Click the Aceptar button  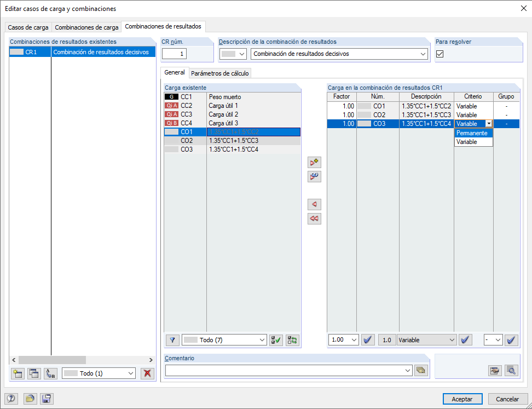click(x=462, y=399)
